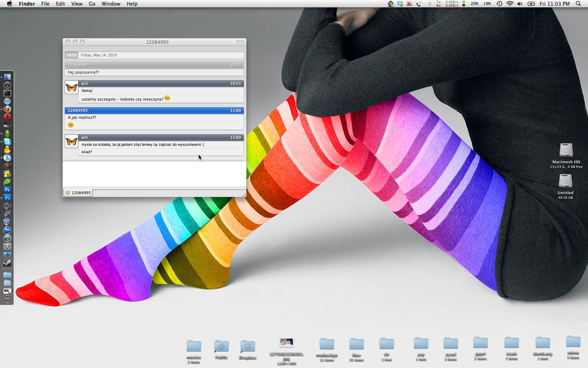
Task: Toggle the chat window toolbar pill button
Action: 240,42
